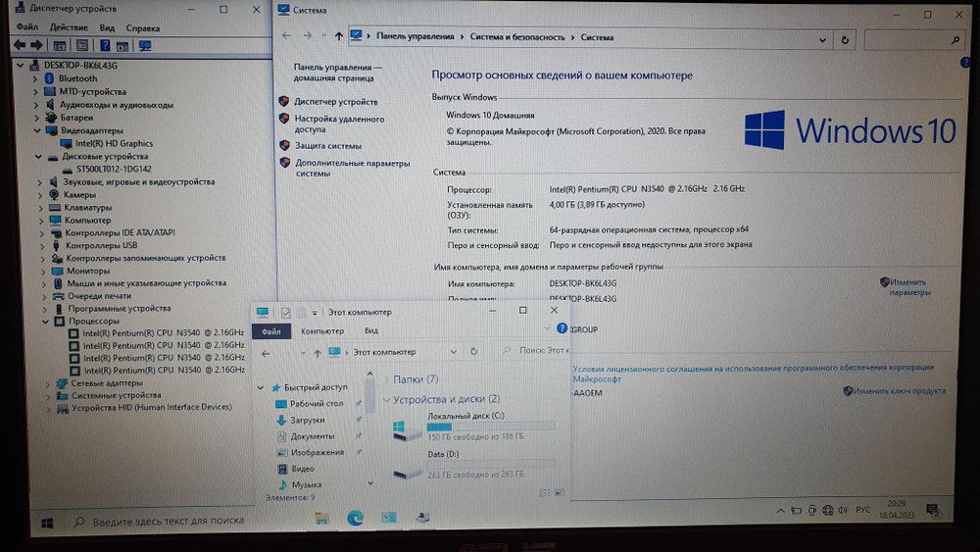Image resolution: width=980 pixels, height=552 pixels.
Task: Open Настройка удаленного доступа link
Action: tap(339, 124)
